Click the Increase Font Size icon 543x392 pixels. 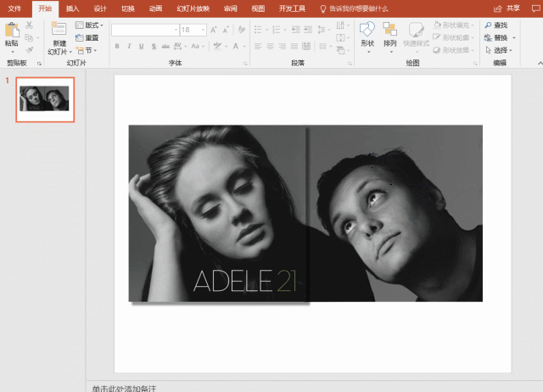pyautogui.click(x=212, y=30)
